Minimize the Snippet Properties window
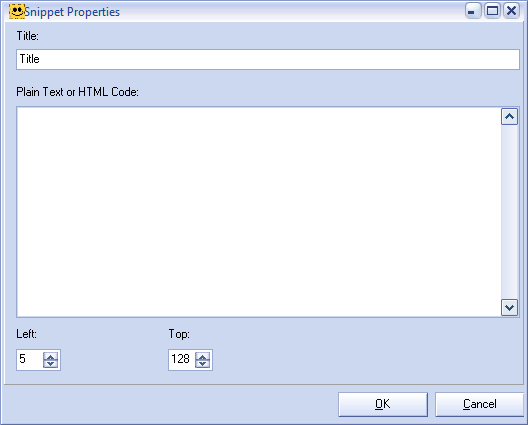 pos(472,11)
